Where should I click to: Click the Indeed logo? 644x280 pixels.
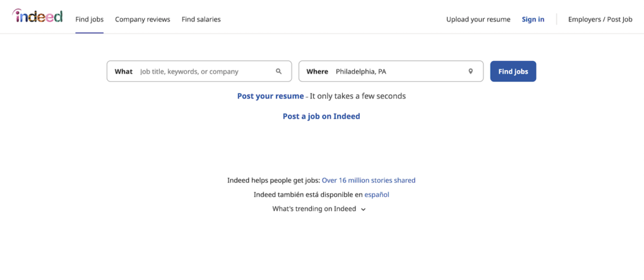[37, 16]
